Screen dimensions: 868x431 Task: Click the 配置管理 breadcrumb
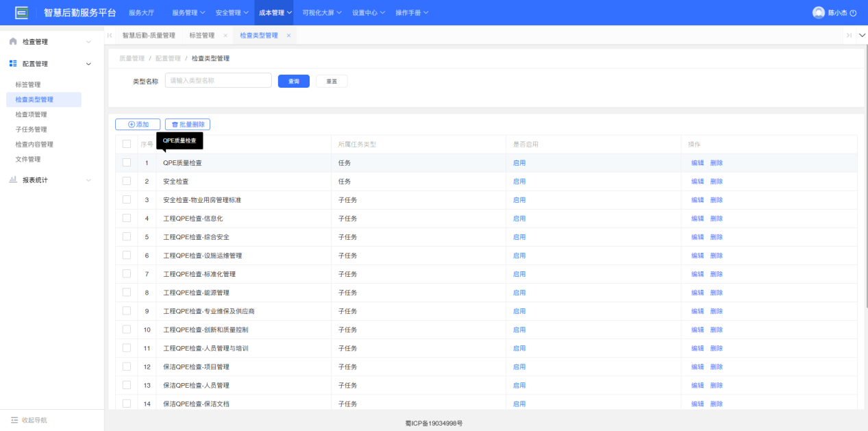(x=168, y=59)
